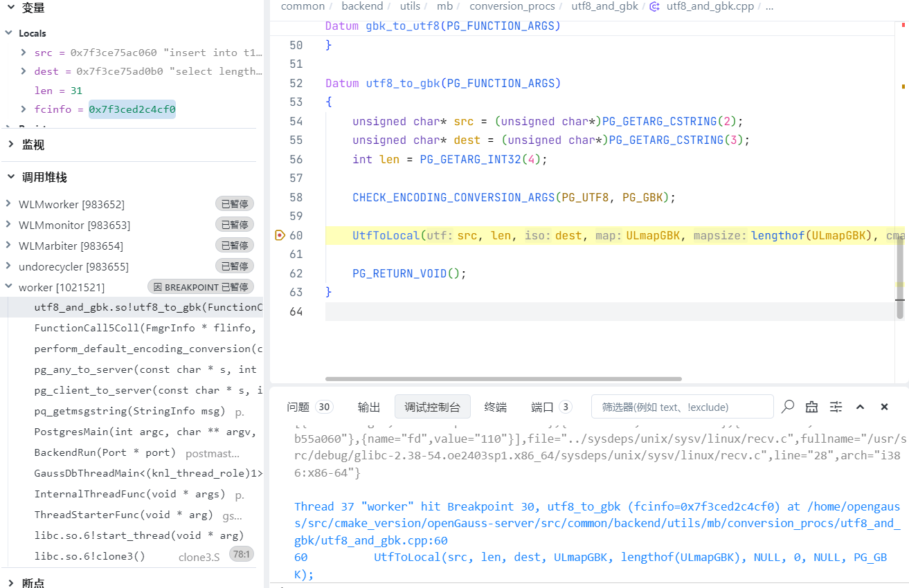The width and height of the screenshot is (909, 588).
Task: Maximize the panel with the up chevron
Action: 860,407
